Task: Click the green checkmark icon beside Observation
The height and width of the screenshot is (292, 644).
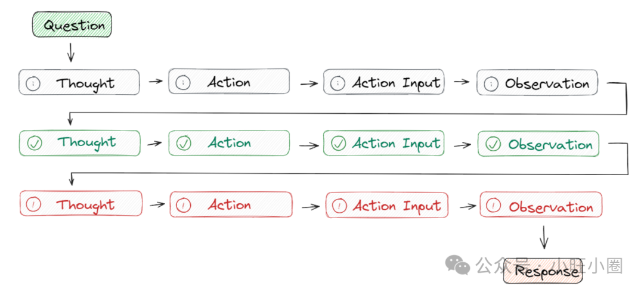Action: (493, 145)
